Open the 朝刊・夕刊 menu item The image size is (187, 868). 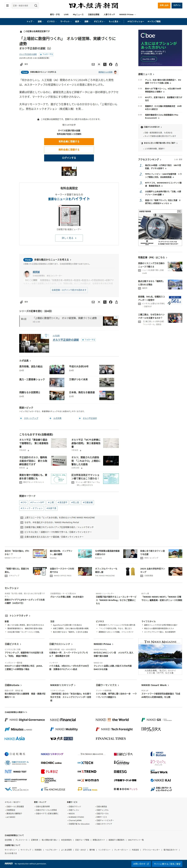(x=55, y=14)
